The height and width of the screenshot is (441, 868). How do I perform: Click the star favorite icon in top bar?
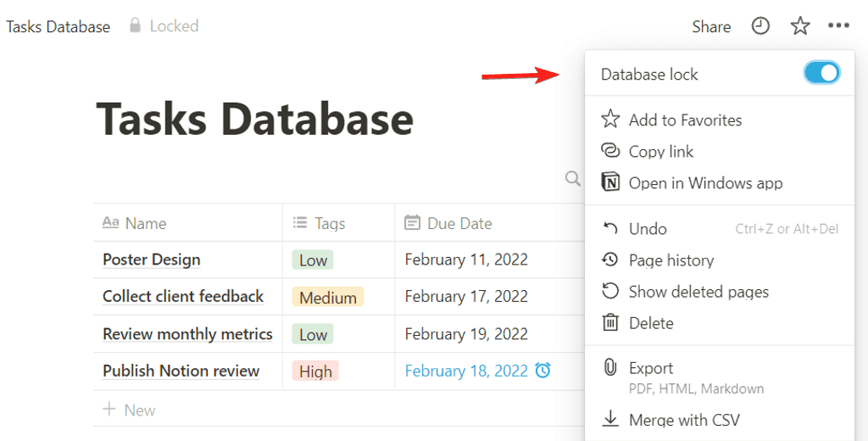tap(800, 26)
